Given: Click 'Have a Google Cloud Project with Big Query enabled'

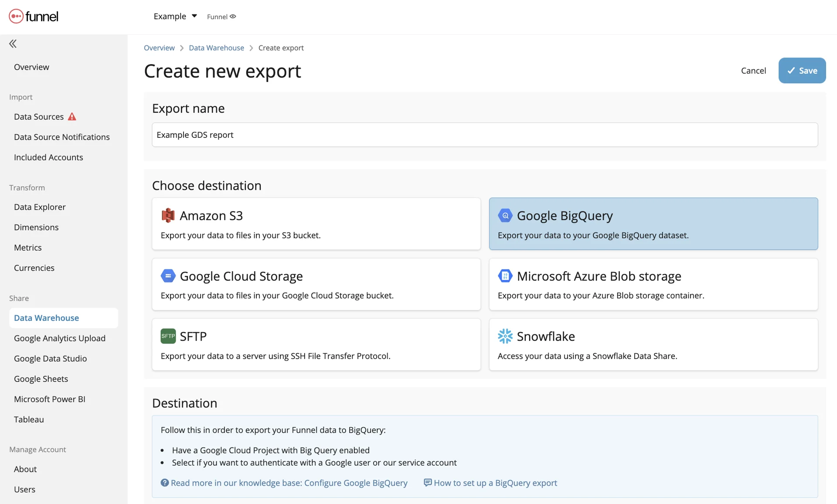Looking at the screenshot, I should pyautogui.click(x=271, y=450).
